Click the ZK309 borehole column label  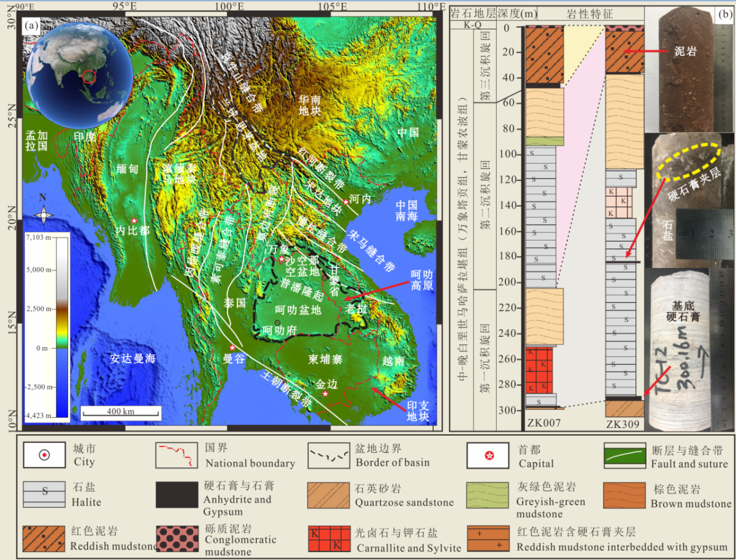coord(623,423)
